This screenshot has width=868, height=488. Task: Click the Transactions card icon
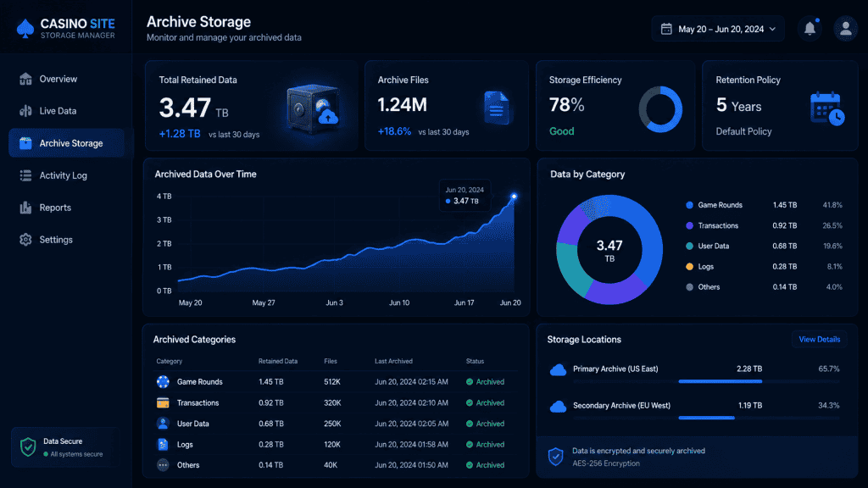pyautogui.click(x=163, y=402)
